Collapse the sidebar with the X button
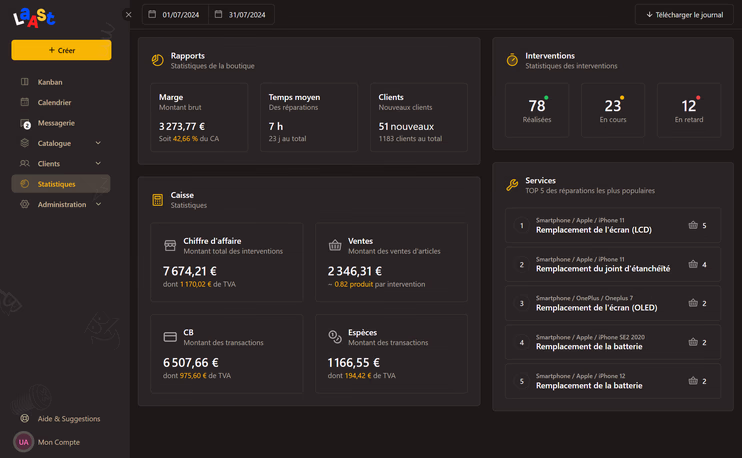 point(128,15)
